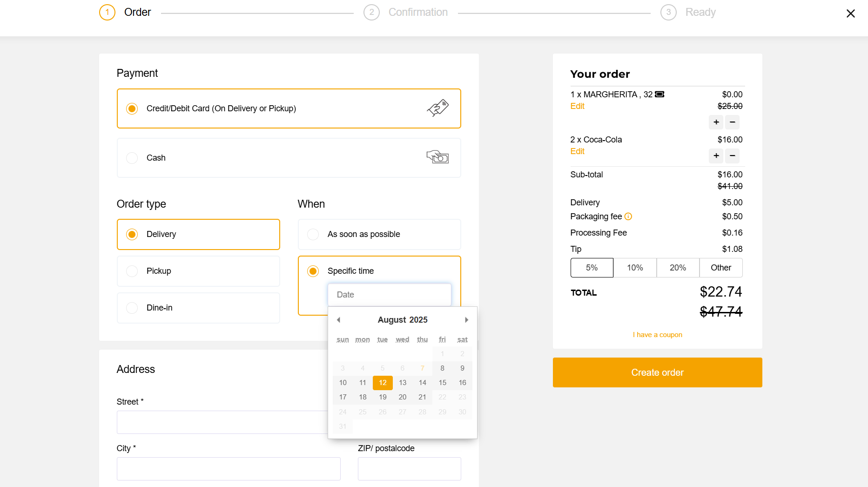Image resolution: width=868 pixels, height=487 pixels.
Task: Choose Delivery order type
Action: (198, 234)
